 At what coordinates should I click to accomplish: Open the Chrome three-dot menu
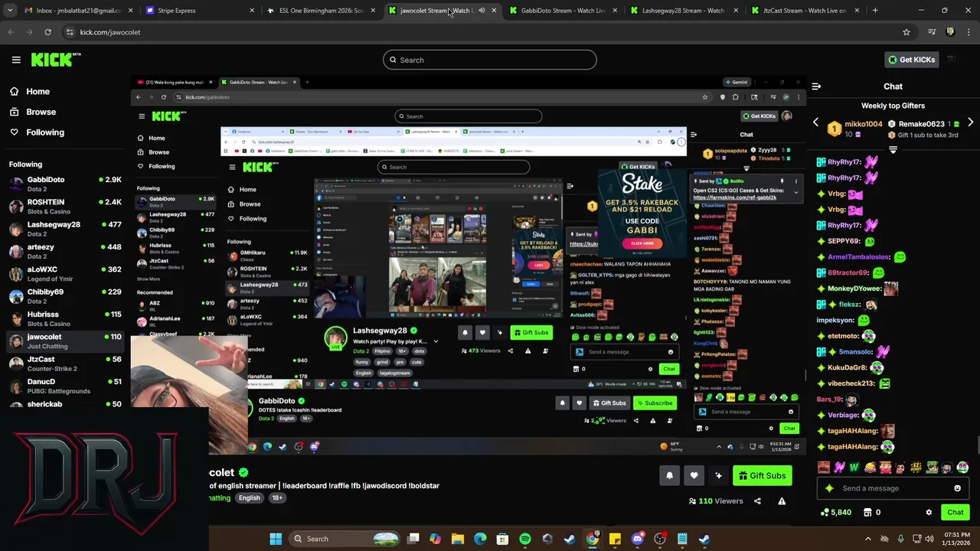coord(969,32)
